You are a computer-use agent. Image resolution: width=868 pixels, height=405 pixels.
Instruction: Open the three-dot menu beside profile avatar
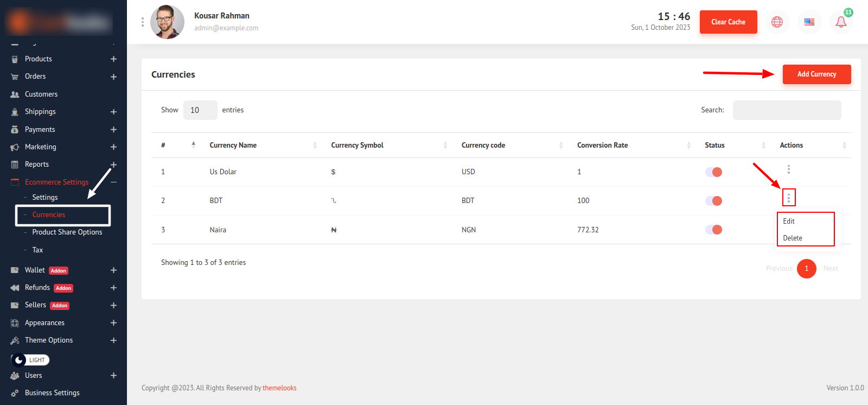pos(143,22)
